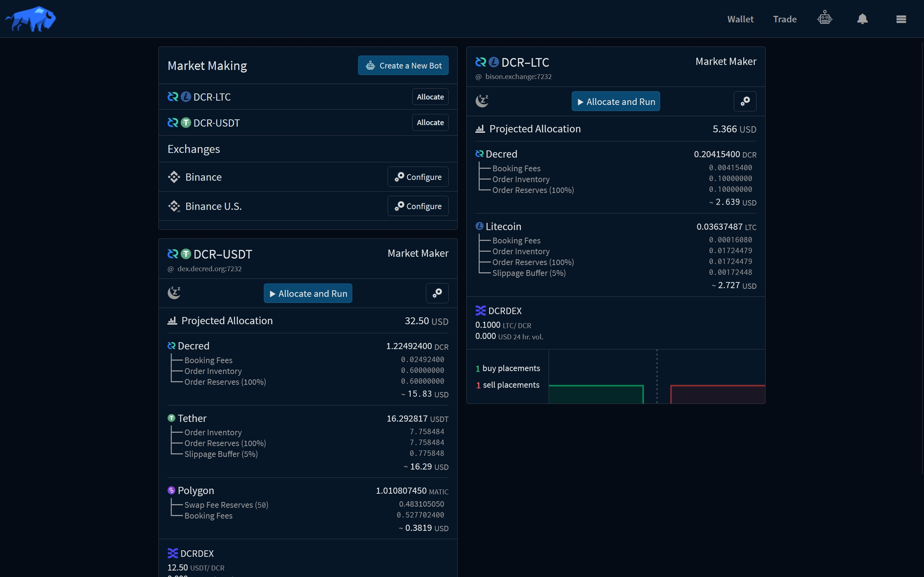Screen dimensions: 924x577
Task: Click the Bison Wallet logo
Action: pyautogui.click(x=31, y=18)
